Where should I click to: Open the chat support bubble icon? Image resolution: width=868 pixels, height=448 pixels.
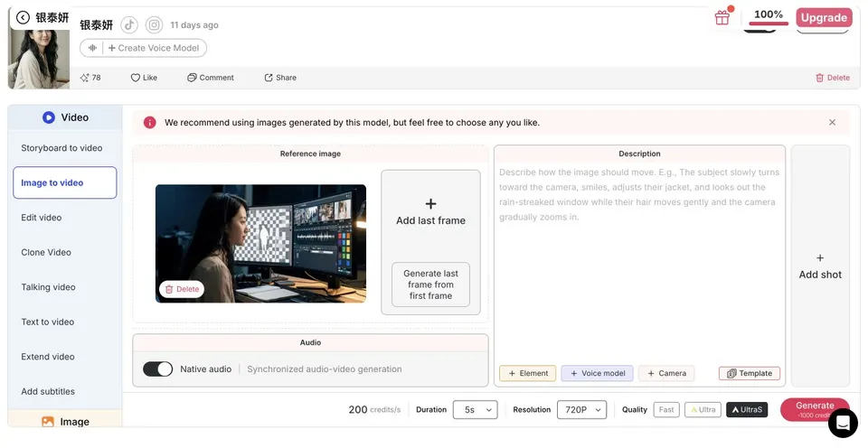843,423
